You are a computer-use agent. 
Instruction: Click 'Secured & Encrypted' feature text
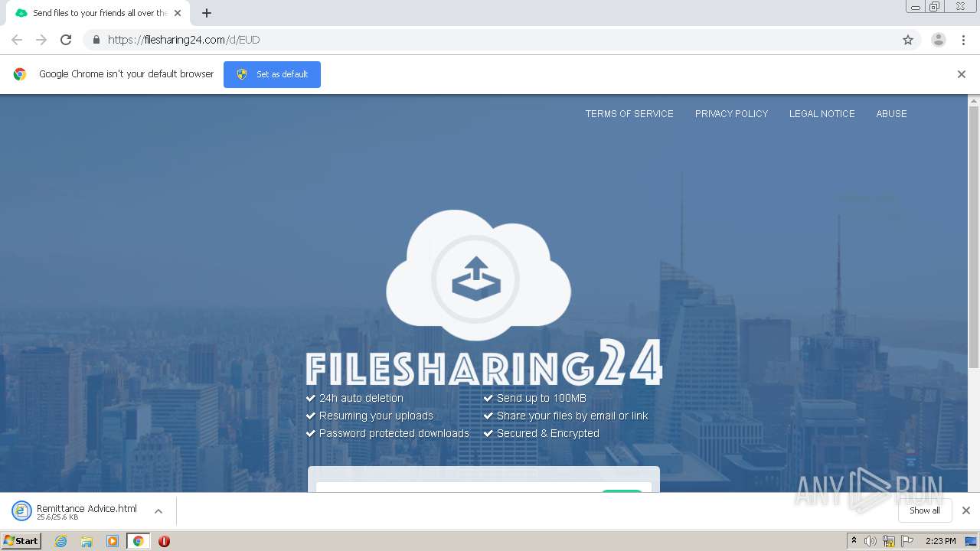pos(547,433)
